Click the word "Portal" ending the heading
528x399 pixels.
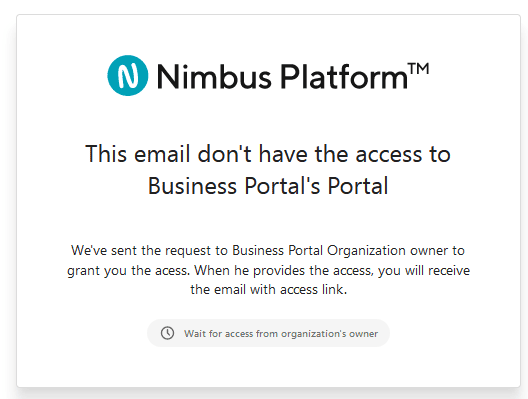[x=358, y=186]
